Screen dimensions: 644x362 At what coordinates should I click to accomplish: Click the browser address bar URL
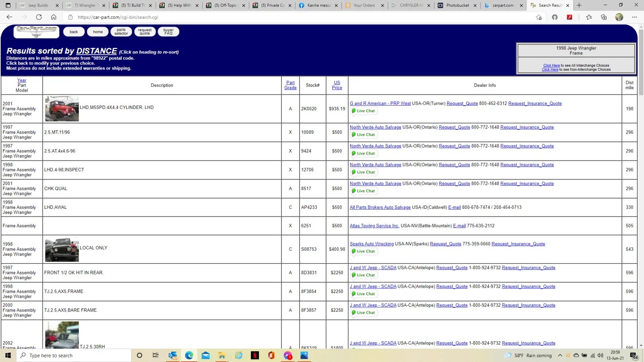(118, 17)
